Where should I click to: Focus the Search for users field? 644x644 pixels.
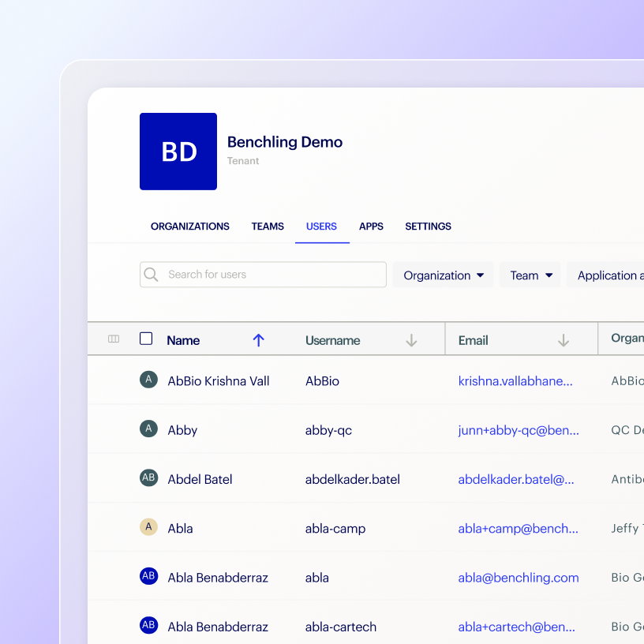(263, 275)
